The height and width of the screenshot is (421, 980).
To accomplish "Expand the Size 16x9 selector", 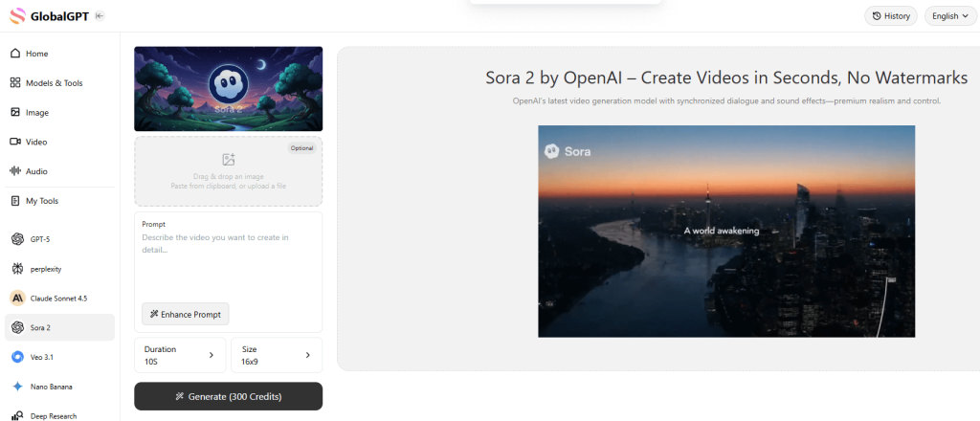I will tap(277, 355).
